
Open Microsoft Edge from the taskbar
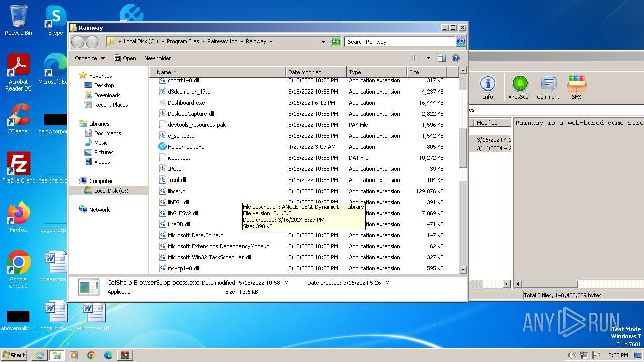[108, 355]
